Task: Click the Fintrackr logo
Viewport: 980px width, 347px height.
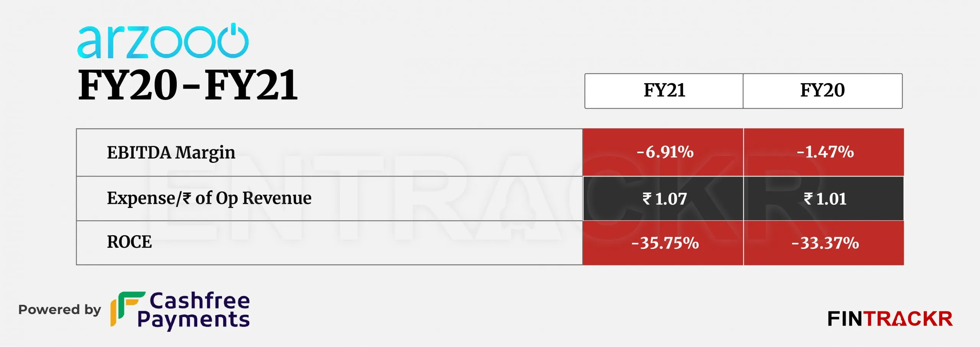Action: (x=890, y=319)
